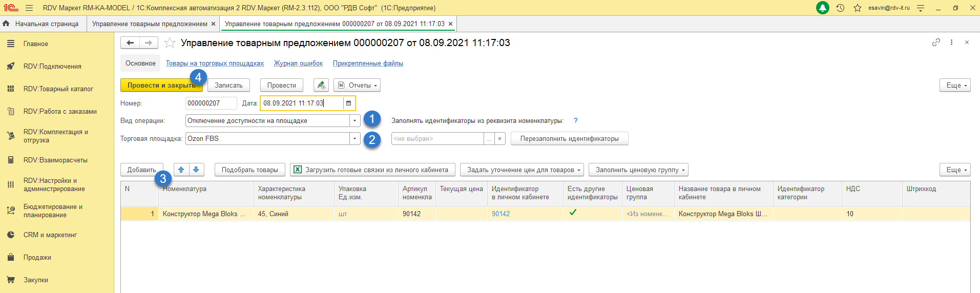Open Прикрепленные файлы link
This screenshot has width=980, height=293.
click(368, 64)
